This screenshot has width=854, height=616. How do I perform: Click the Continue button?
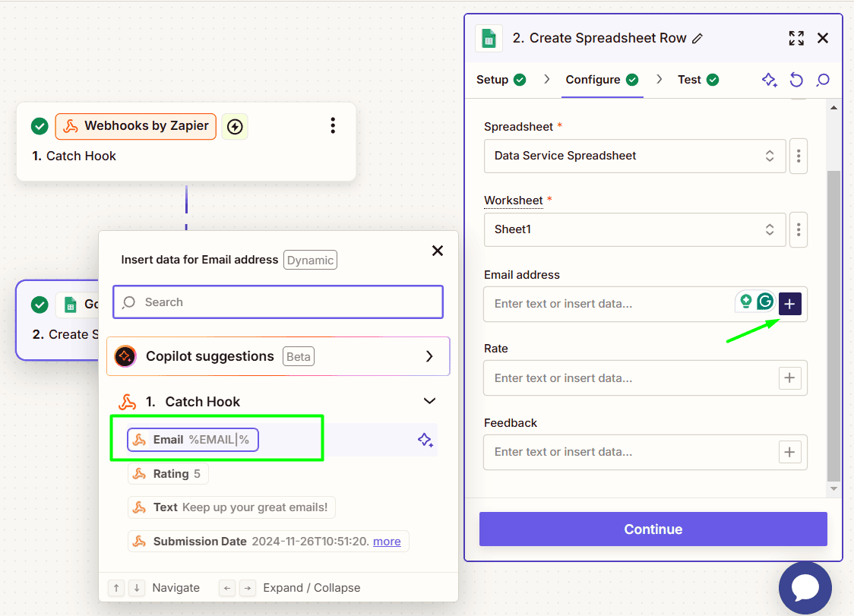coord(653,529)
